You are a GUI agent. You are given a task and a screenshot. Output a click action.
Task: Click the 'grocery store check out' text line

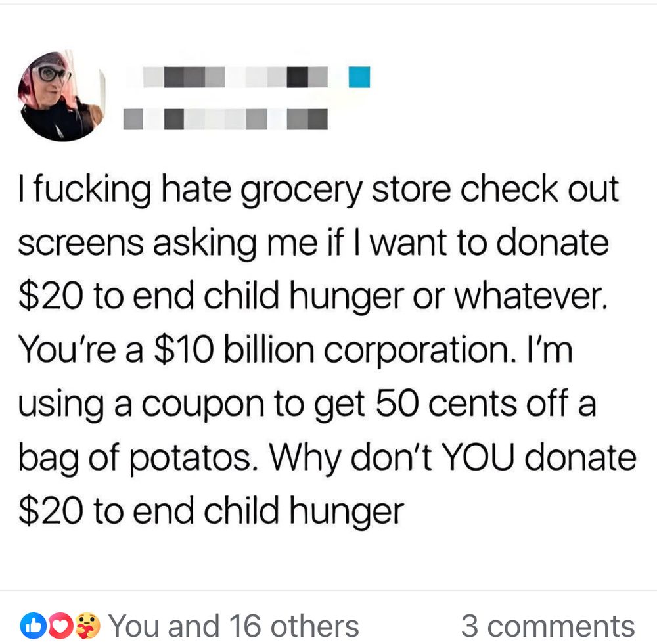point(429,190)
